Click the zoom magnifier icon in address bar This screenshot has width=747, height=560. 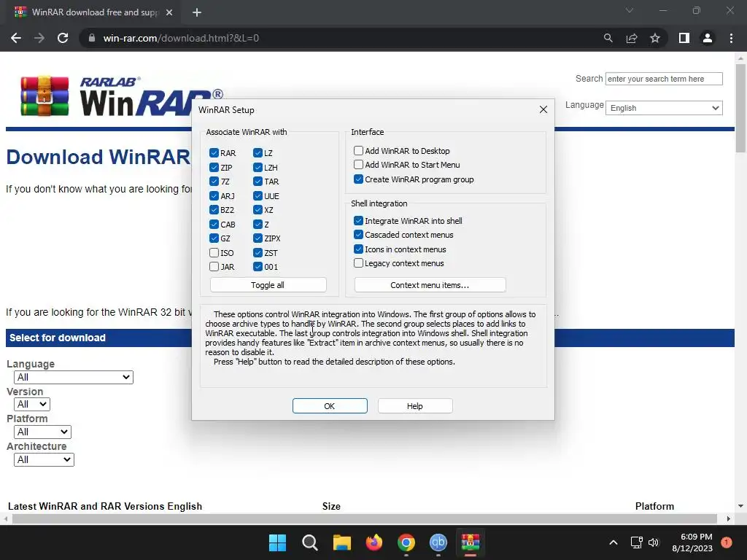[608, 38]
